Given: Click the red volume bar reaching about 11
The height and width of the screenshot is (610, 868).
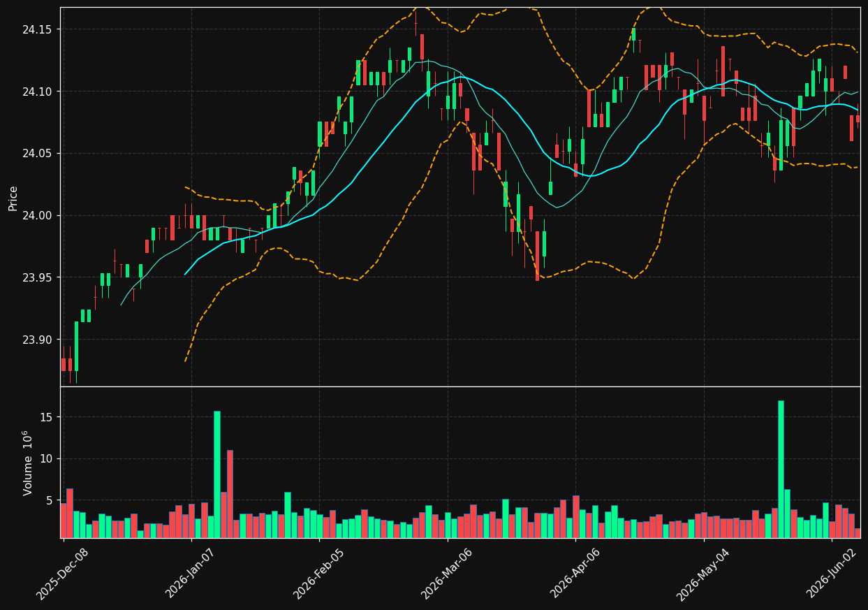Looking at the screenshot, I should 230,494.
